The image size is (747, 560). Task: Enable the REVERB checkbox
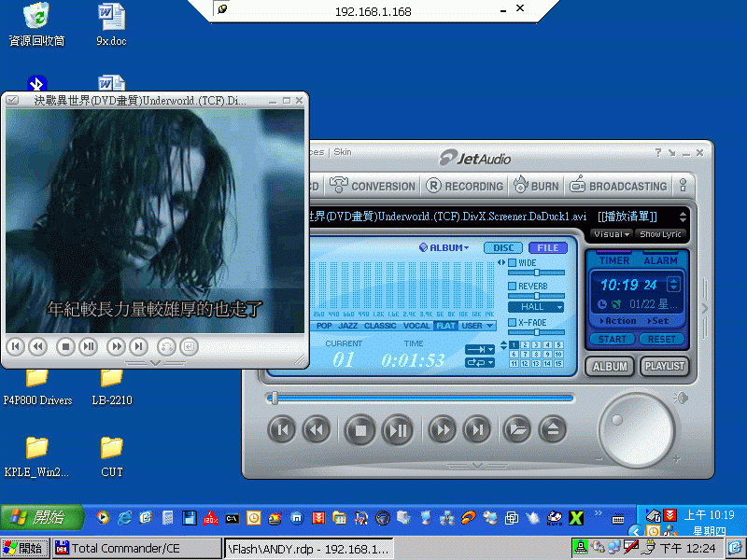[x=512, y=287]
